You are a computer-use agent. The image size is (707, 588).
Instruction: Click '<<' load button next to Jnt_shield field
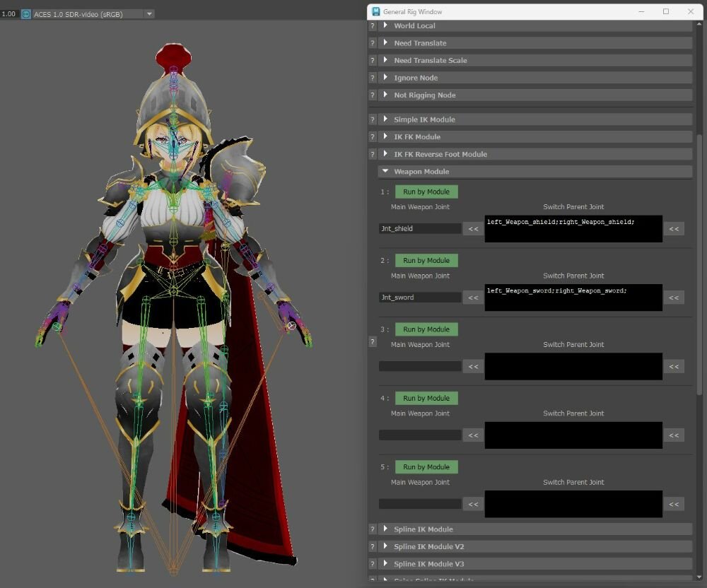(472, 229)
